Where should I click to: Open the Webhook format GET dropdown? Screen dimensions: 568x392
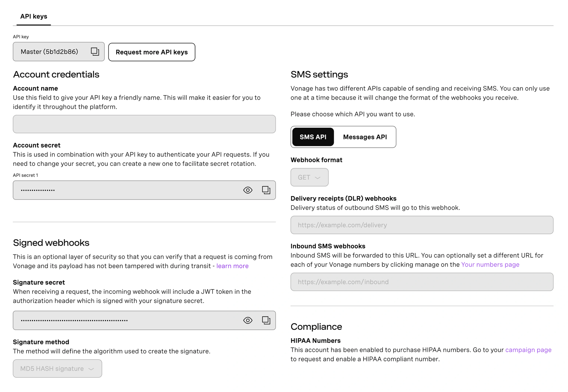pyautogui.click(x=309, y=177)
